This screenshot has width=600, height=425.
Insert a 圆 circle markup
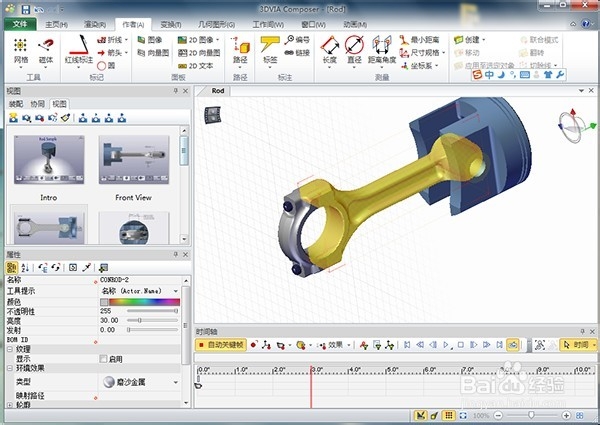pyautogui.click(x=106, y=66)
